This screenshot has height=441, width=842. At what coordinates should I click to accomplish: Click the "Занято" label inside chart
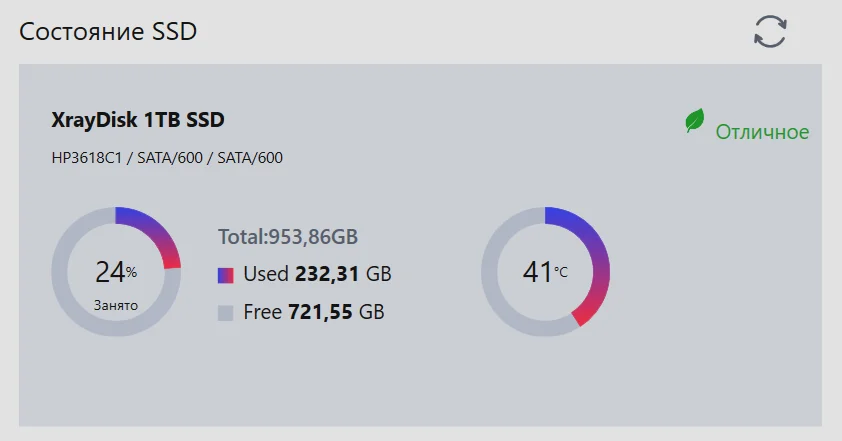(116, 305)
